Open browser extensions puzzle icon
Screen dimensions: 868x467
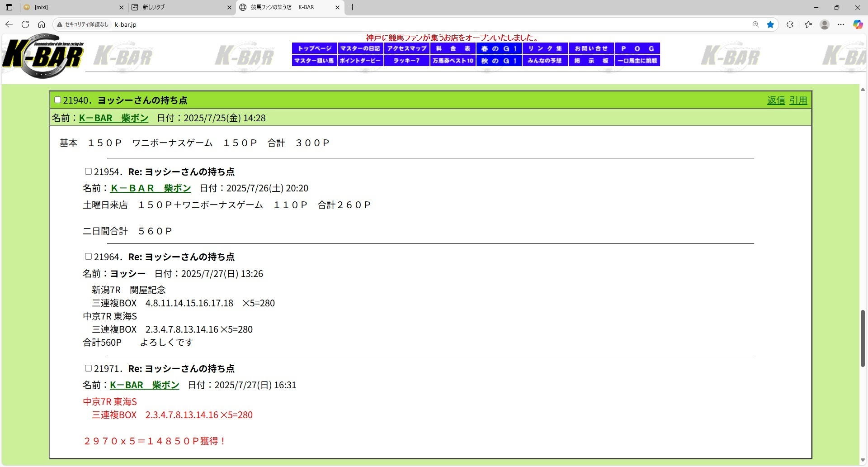790,24
